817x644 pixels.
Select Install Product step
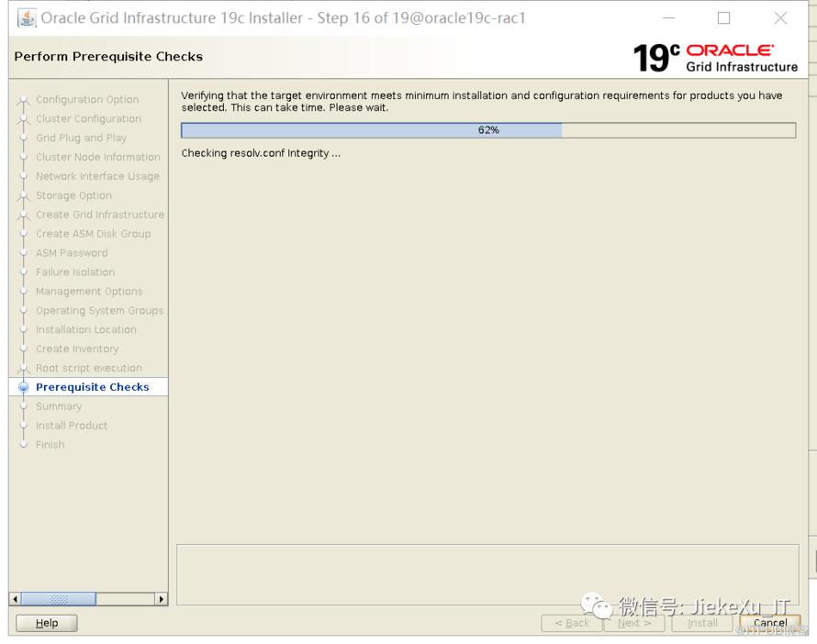click(x=72, y=426)
